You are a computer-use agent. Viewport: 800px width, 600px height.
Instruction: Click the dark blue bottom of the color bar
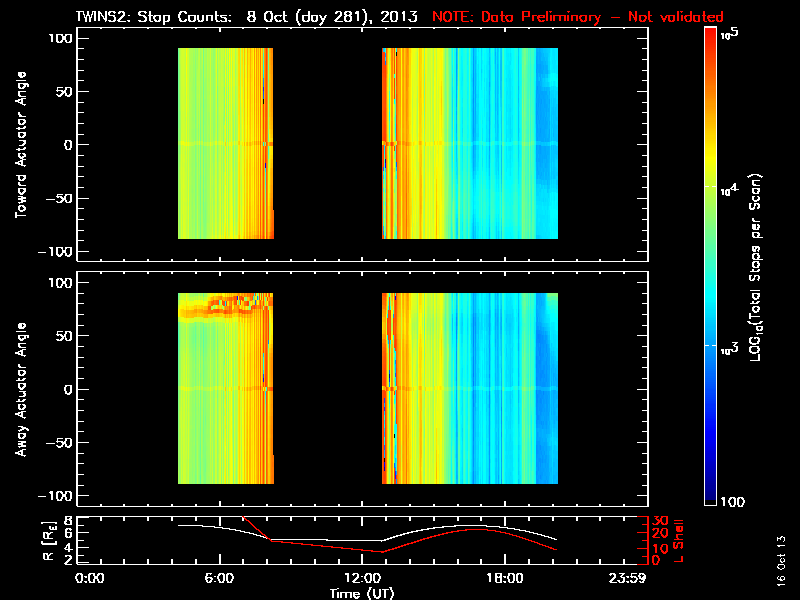(x=710, y=500)
